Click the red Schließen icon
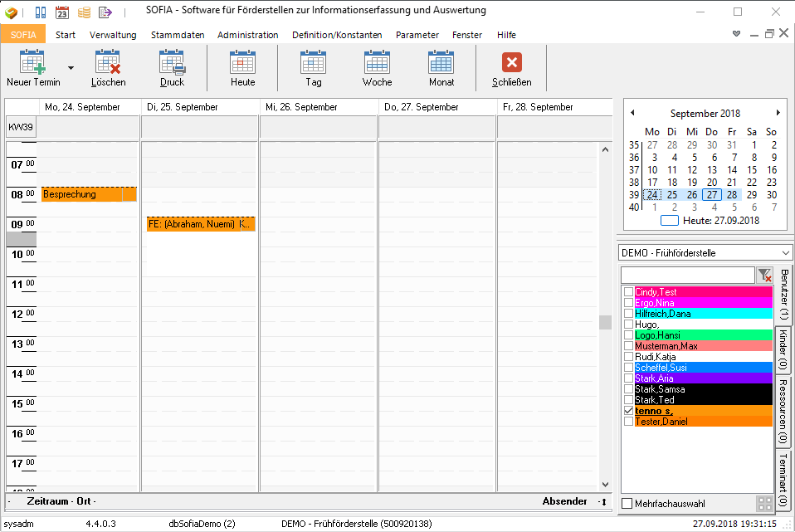The width and height of the screenshot is (795, 532). (x=511, y=63)
